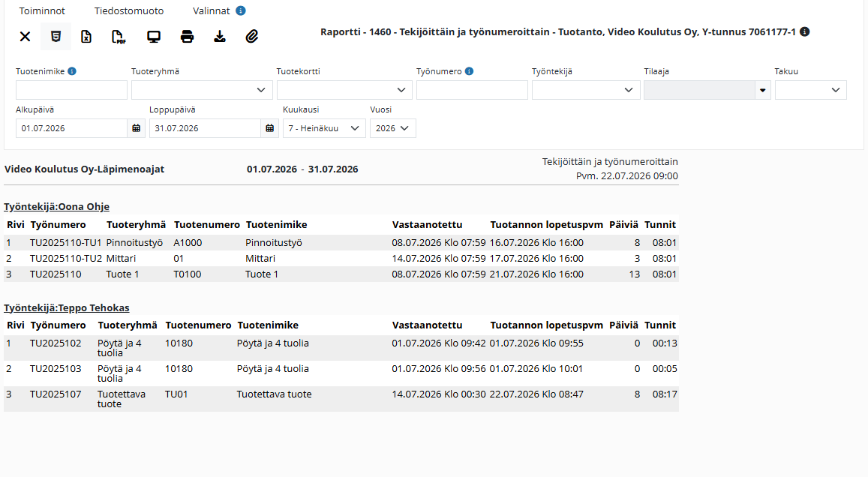Close the report with the X icon
Viewport: 868px width, 477px height.
tap(25, 37)
